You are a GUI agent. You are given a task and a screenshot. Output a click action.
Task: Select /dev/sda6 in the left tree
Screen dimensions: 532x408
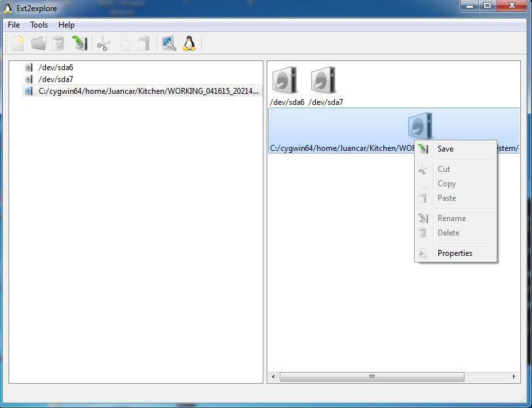click(56, 68)
